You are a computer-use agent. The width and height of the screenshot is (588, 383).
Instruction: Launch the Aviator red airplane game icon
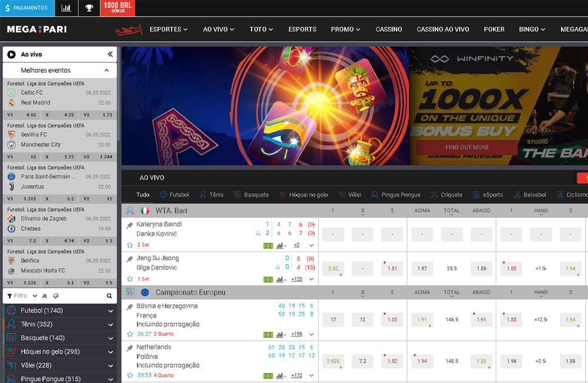[x=129, y=29]
